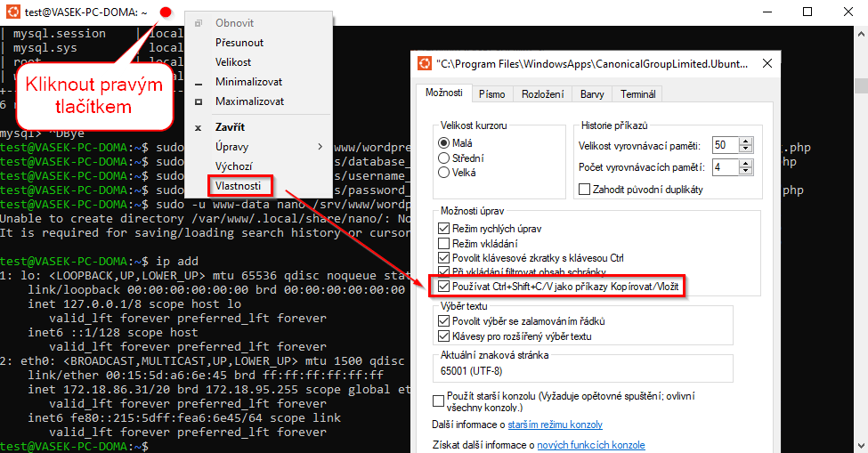This screenshot has width=868, height=453.
Task: Increase Velikost vyrovnávací paměti value
Action: click(746, 142)
